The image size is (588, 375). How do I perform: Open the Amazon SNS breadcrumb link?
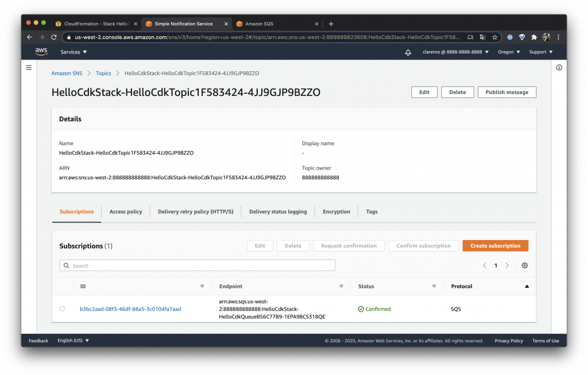pos(67,73)
